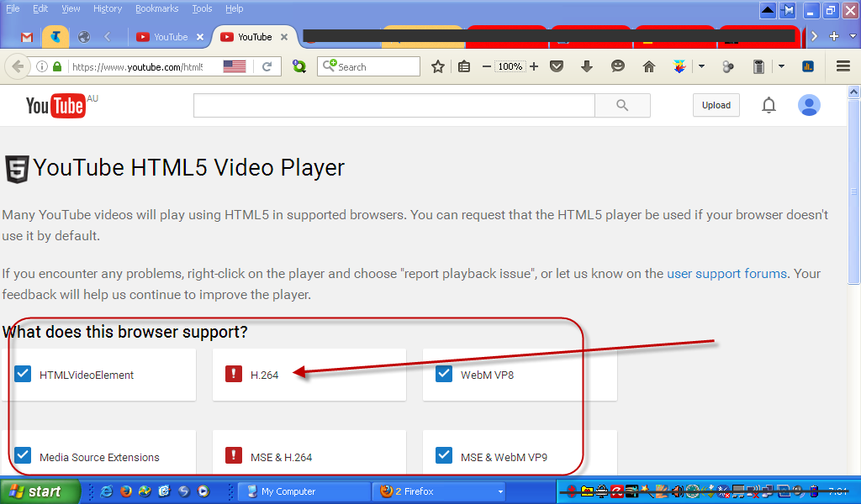This screenshot has width=861, height=504.
Task: Reload the current page
Action: pos(267,67)
